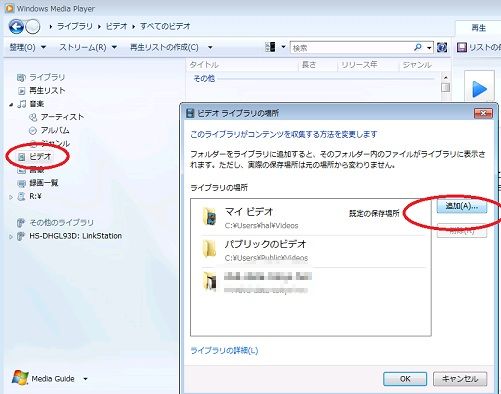Click the path C:¥Users¥hal¥Videos
The height and width of the screenshot is (394, 501).
[261, 226]
